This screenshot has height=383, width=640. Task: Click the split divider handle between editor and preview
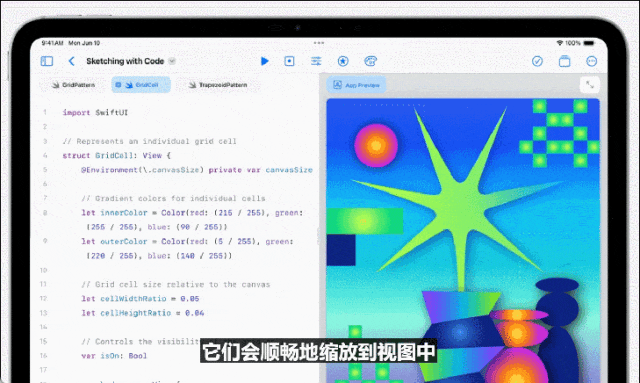[x=319, y=237]
